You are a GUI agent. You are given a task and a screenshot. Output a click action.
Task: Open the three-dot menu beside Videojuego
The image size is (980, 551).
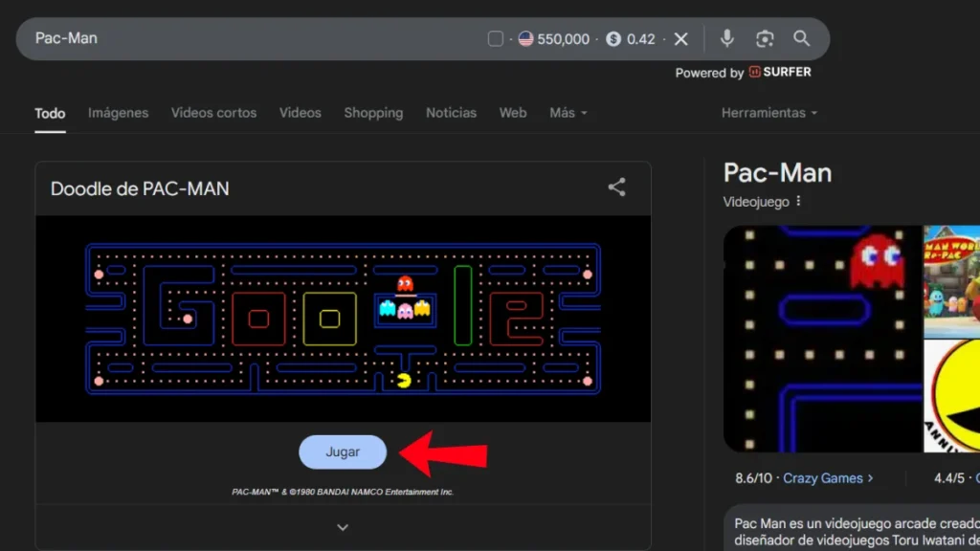pos(798,201)
